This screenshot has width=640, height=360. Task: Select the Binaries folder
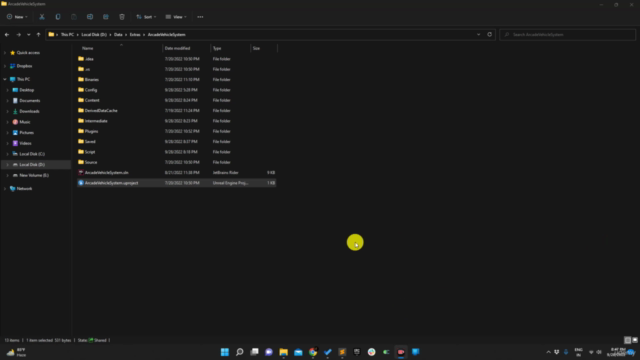pyautogui.click(x=176, y=80)
